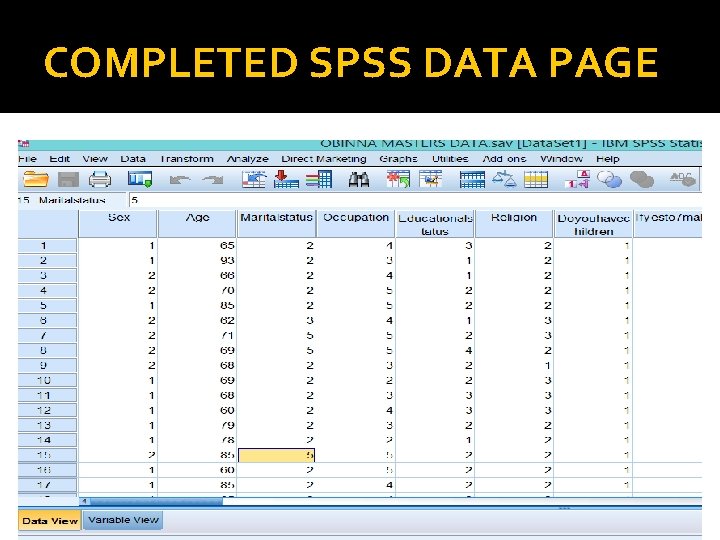This screenshot has width=720, height=540.
Task: Click the Print icon in toolbar
Action: tap(100, 179)
